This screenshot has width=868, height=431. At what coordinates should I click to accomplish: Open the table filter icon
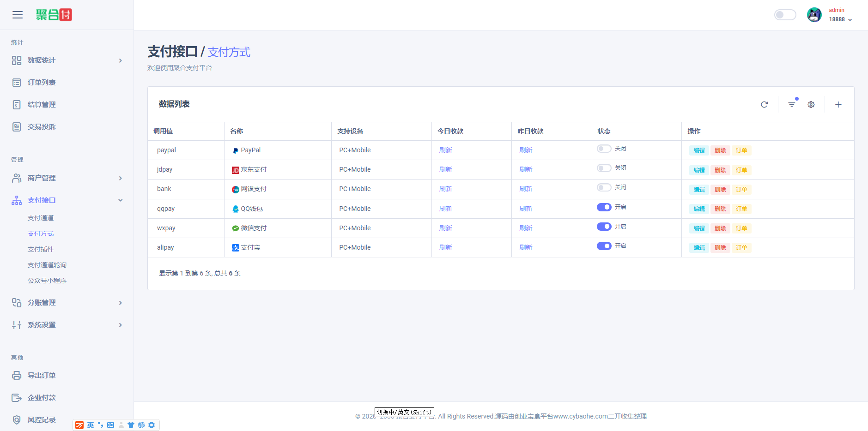click(x=792, y=105)
